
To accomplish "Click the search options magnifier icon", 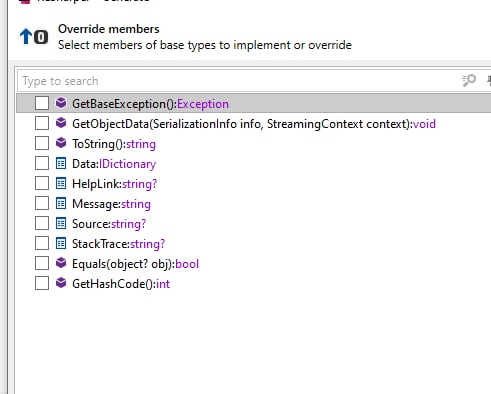I will (x=469, y=80).
